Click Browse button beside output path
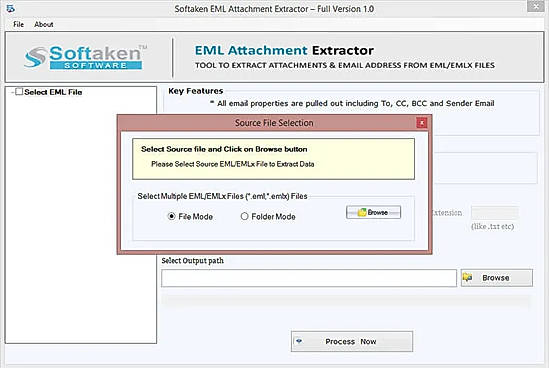This screenshot has height=368, width=549. tap(497, 278)
